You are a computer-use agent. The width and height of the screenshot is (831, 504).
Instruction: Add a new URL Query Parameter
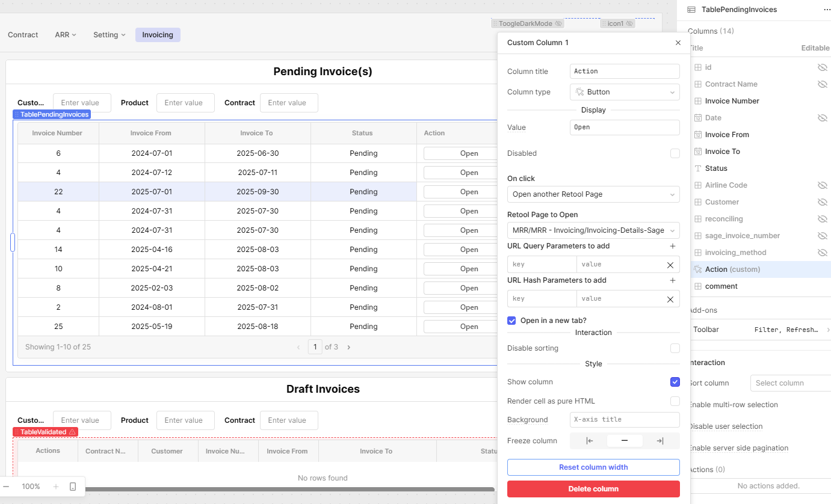coord(673,246)
